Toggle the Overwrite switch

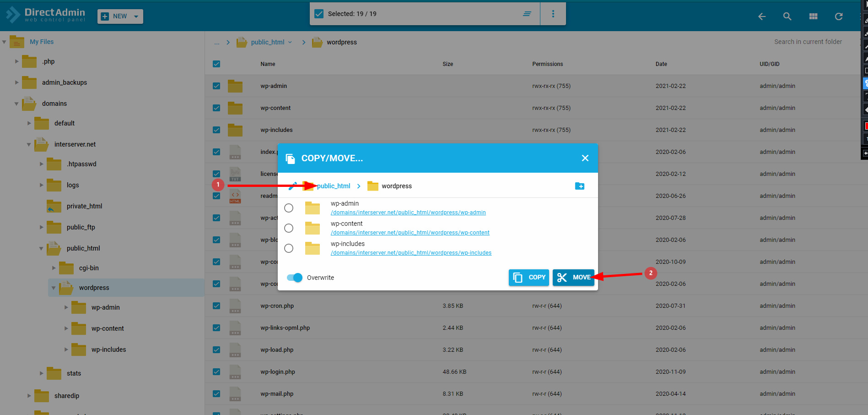(295, 278)
